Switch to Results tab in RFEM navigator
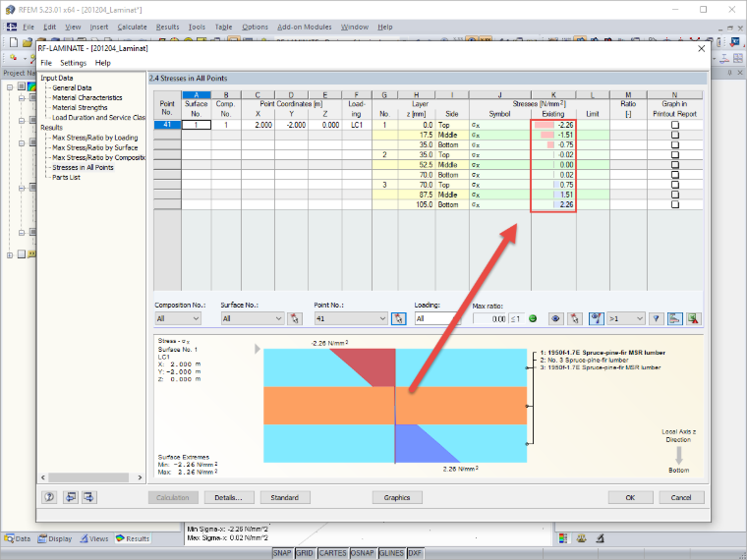 [133, 538]
